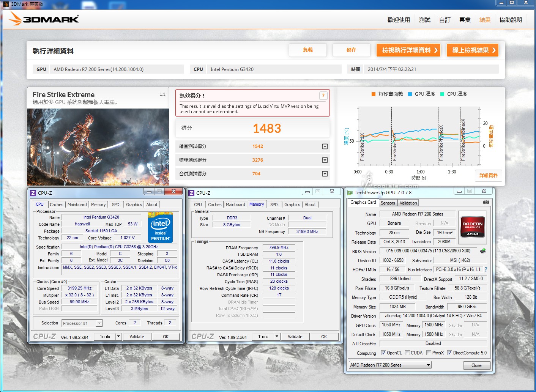Click the overall score 1483
This screenshot has height=392, width=536.
pos(267,128)
